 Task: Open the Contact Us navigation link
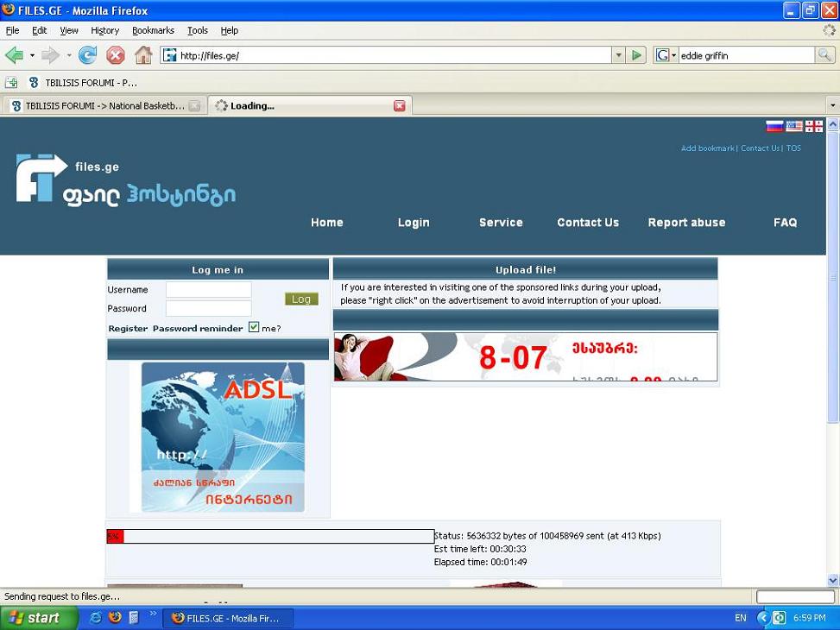[588, 223]
